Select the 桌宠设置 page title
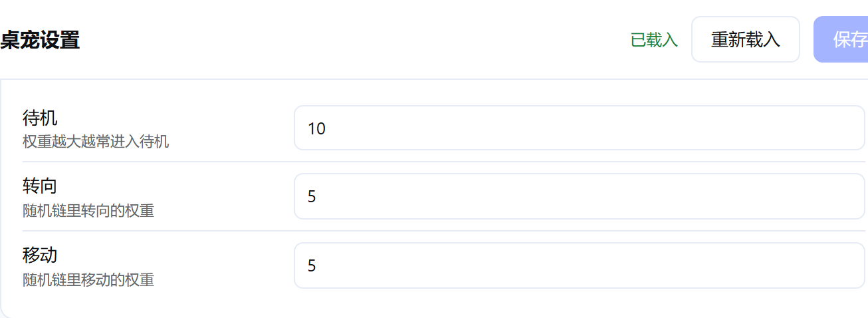868x318 pixels. (x=40, y=40)
